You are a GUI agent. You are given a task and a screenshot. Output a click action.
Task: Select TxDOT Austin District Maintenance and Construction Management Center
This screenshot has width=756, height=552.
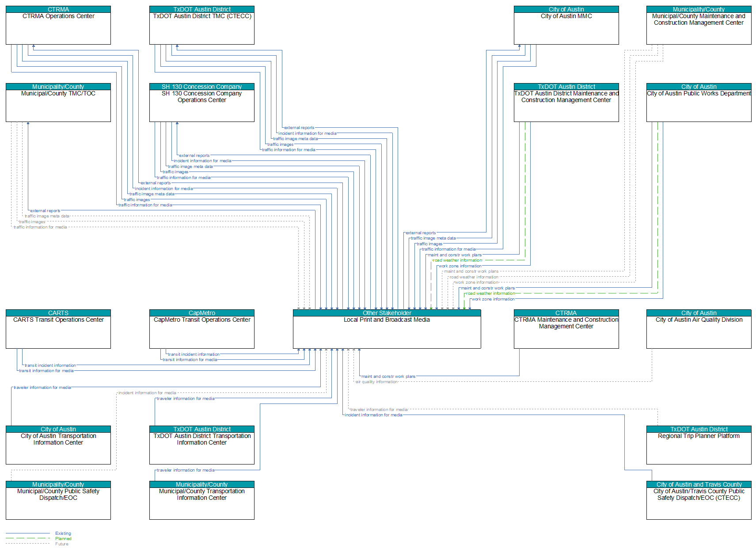click(x=566, y=103)
